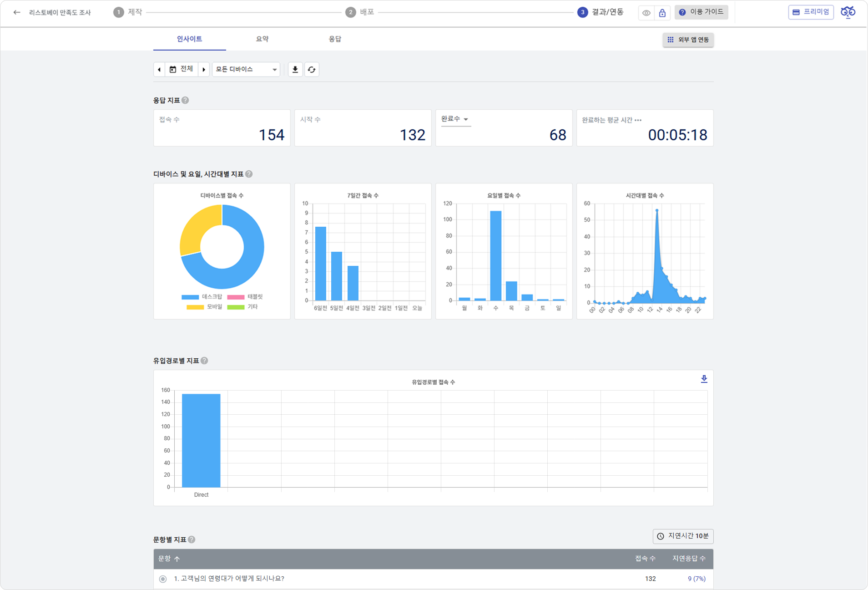
Task: Download the 유입경로별 접속 수 chart
Action: [x=704, y=379]
